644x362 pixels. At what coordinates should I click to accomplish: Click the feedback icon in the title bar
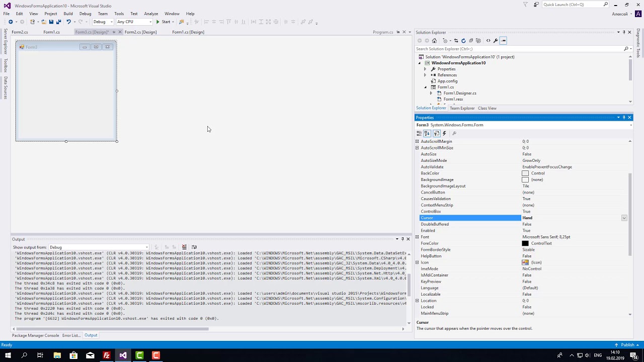point(536,5)
